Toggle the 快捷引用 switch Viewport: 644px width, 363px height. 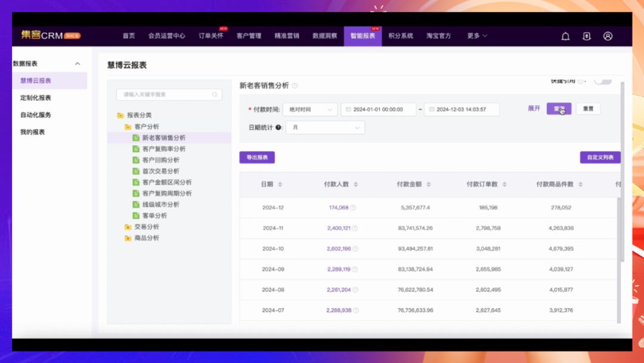tap(602, 81)
